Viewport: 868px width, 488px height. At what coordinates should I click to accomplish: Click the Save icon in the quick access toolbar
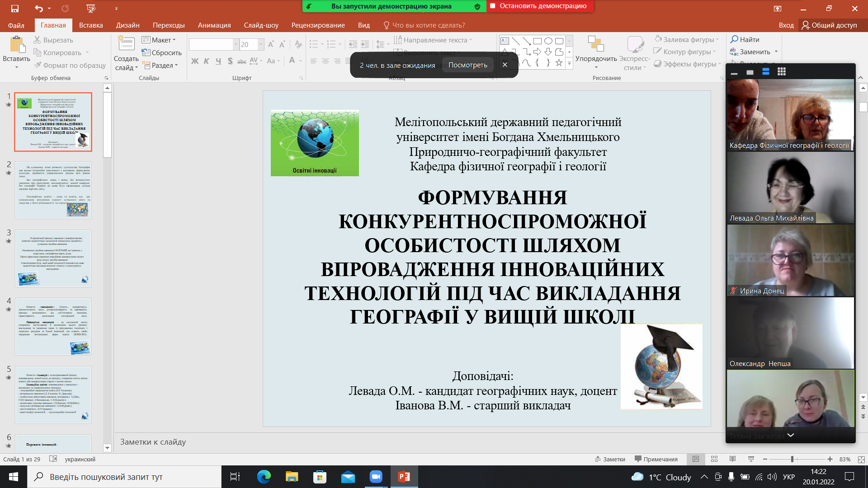click(15, 9)
